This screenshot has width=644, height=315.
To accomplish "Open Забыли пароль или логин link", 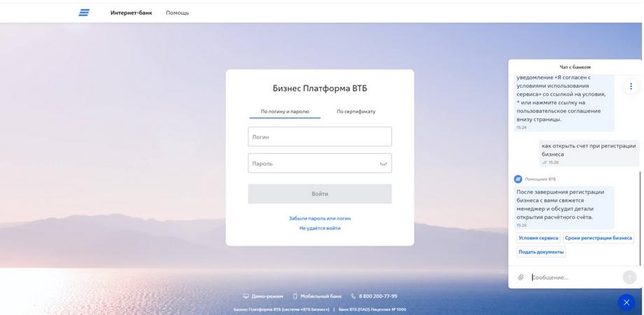I will [319, 218].
